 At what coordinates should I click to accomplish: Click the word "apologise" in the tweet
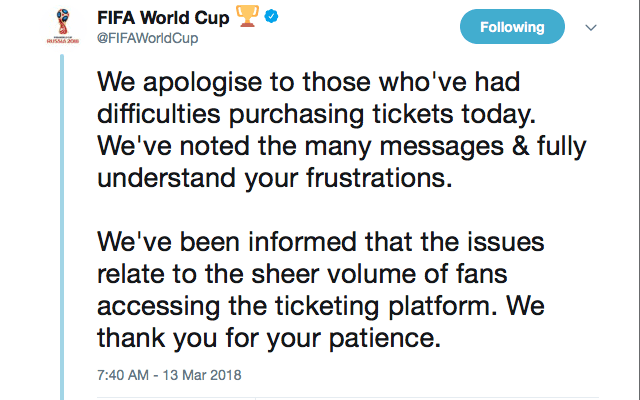click(202, 83)
